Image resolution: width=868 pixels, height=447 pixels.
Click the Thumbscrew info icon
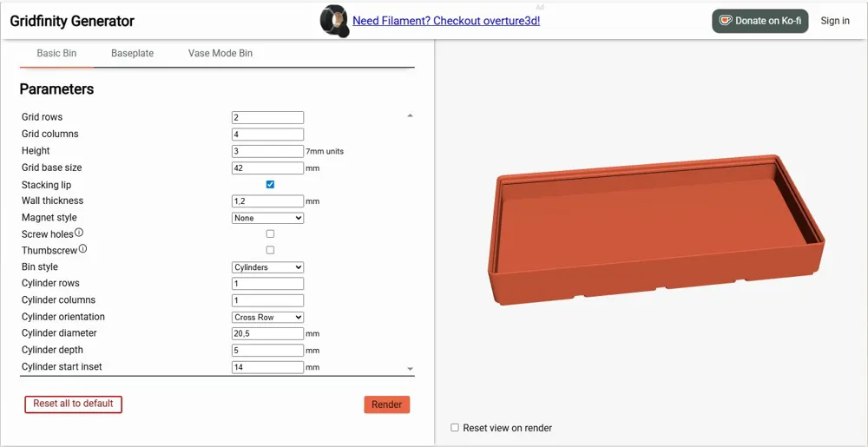pyautogui.click(x=82, y=249)
